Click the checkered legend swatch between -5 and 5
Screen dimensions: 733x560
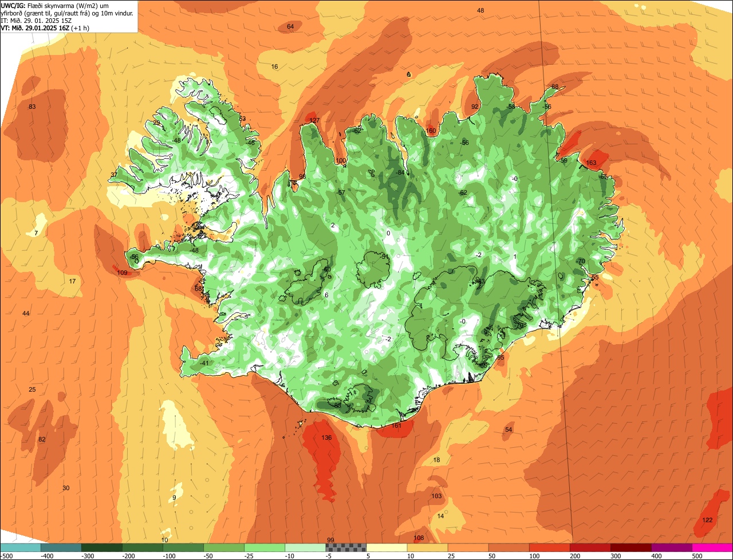346,547
